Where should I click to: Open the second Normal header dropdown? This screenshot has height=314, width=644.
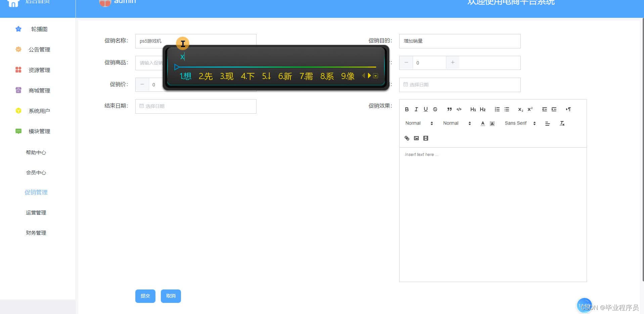457,123
